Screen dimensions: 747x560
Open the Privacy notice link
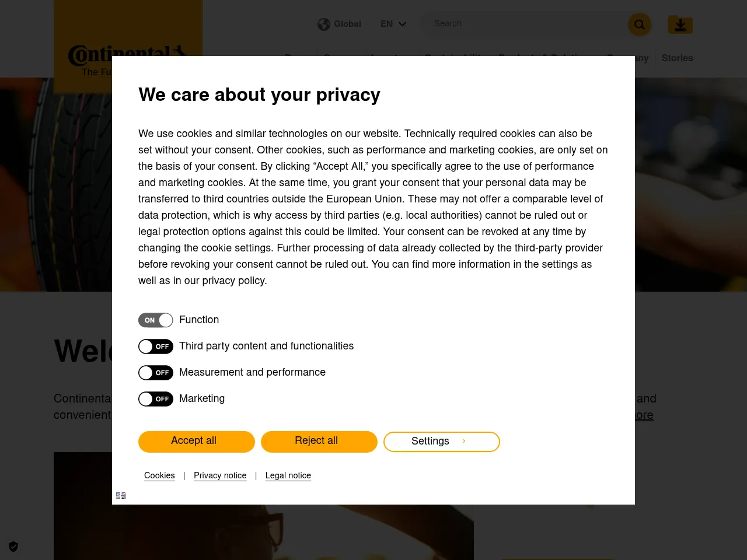coord(220,476)
